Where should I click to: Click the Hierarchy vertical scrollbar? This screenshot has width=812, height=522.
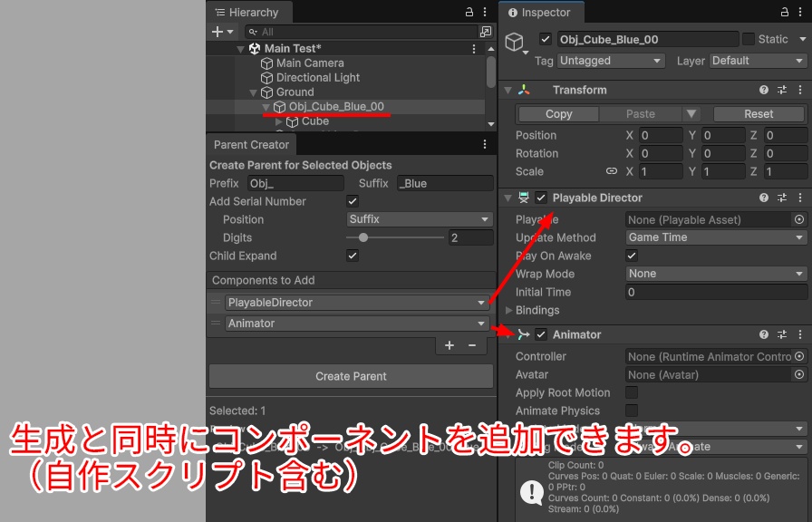[491, 72]
